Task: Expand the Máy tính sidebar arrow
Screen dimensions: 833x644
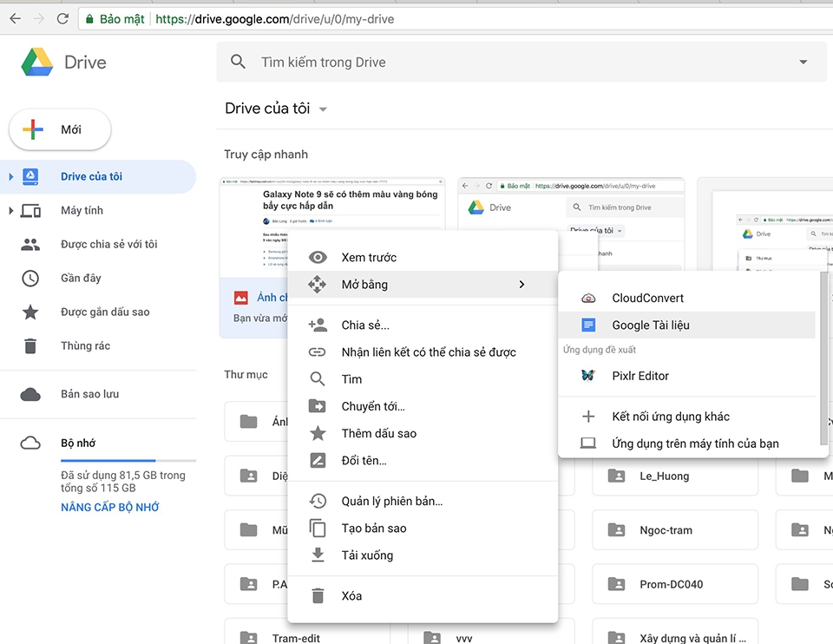Action: [12, 210]
